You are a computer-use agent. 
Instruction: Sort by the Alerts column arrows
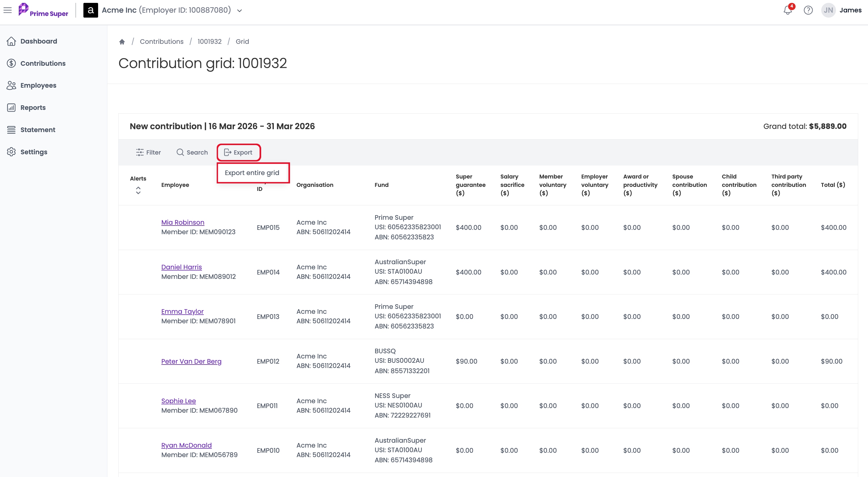138,190
